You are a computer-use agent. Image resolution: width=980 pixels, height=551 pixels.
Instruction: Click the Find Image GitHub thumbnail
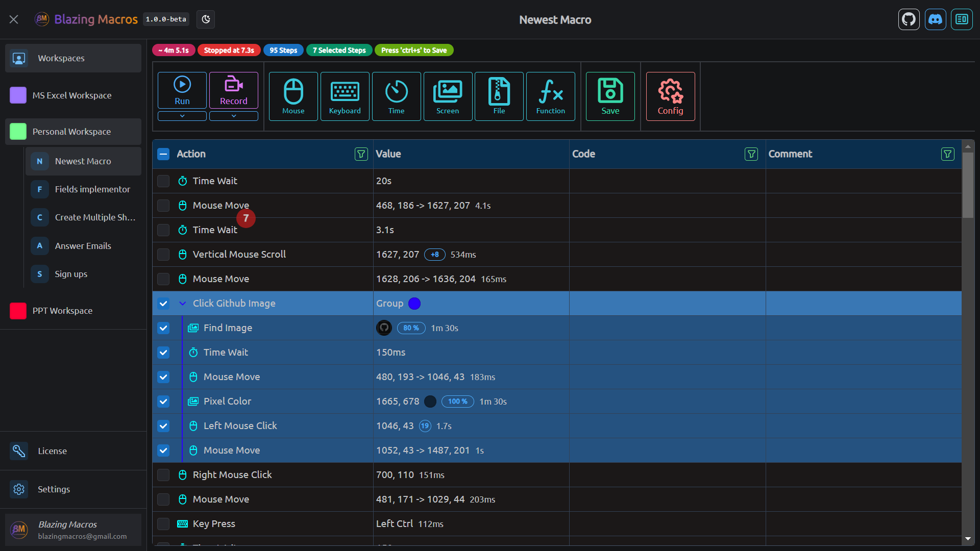coord(384,328)
